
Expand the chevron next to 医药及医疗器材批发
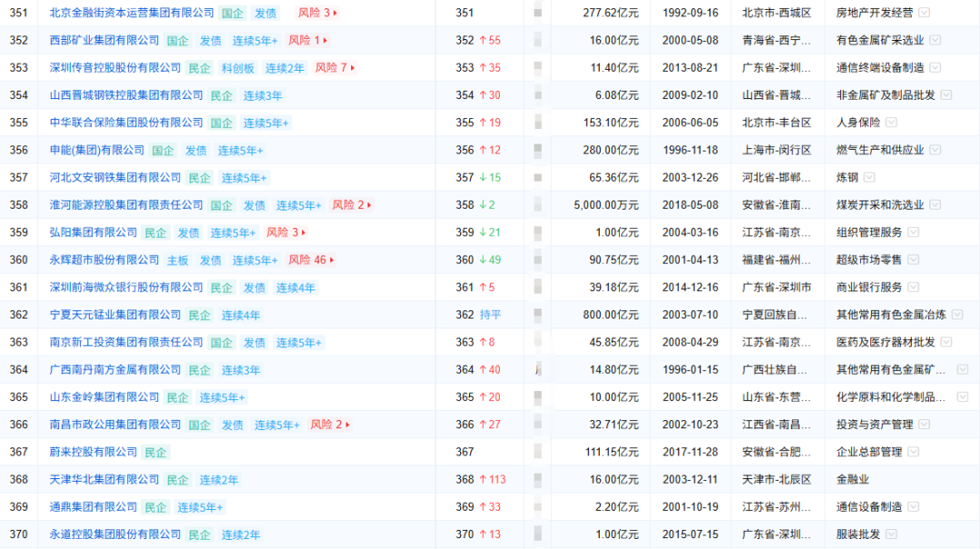[x=946, y=342]
